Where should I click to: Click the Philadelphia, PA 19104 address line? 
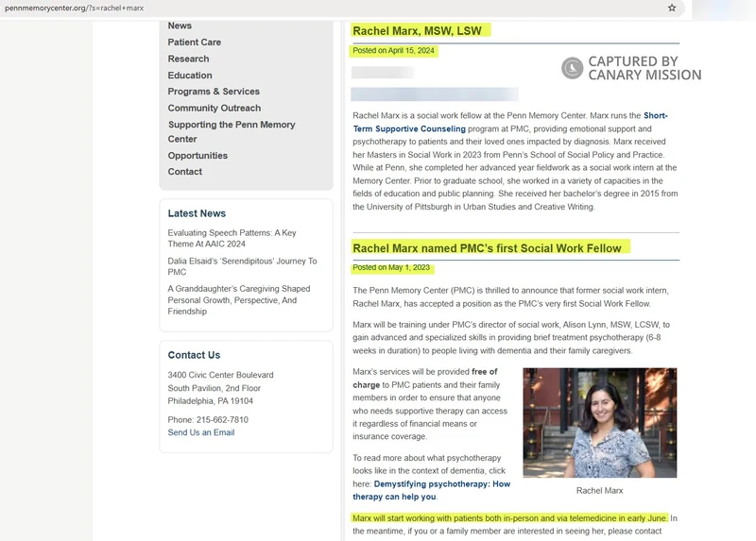click(x=210, y=401)
